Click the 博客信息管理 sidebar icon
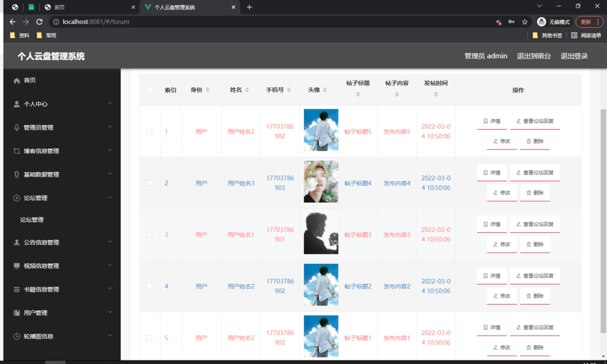 [x=15, y=151]
